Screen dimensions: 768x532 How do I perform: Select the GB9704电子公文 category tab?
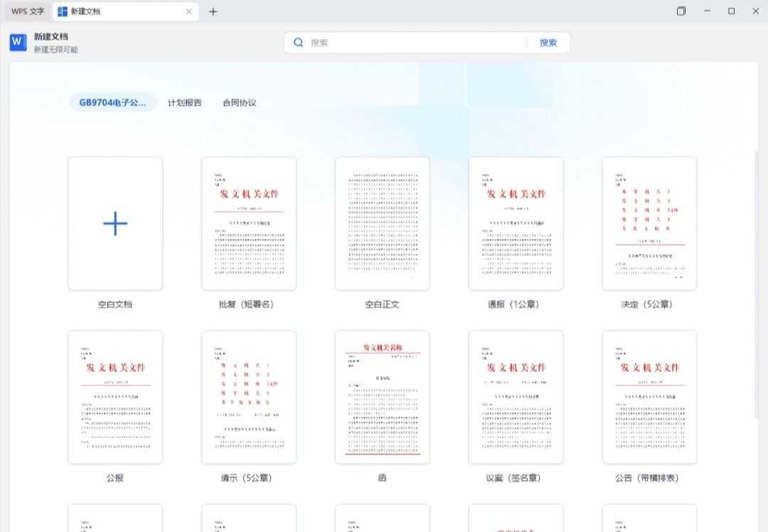click(x=113, y=102)
